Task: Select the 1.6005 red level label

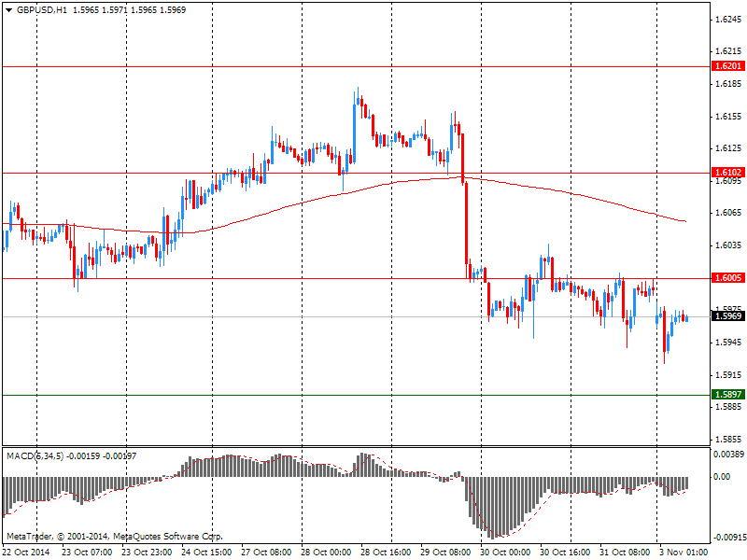Action: coord(728,277)
